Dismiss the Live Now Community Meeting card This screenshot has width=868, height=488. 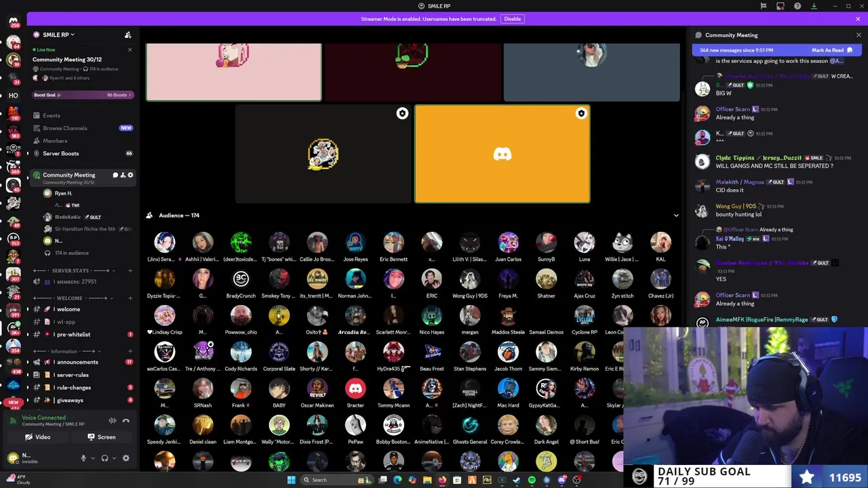click(x=130, y=49)
